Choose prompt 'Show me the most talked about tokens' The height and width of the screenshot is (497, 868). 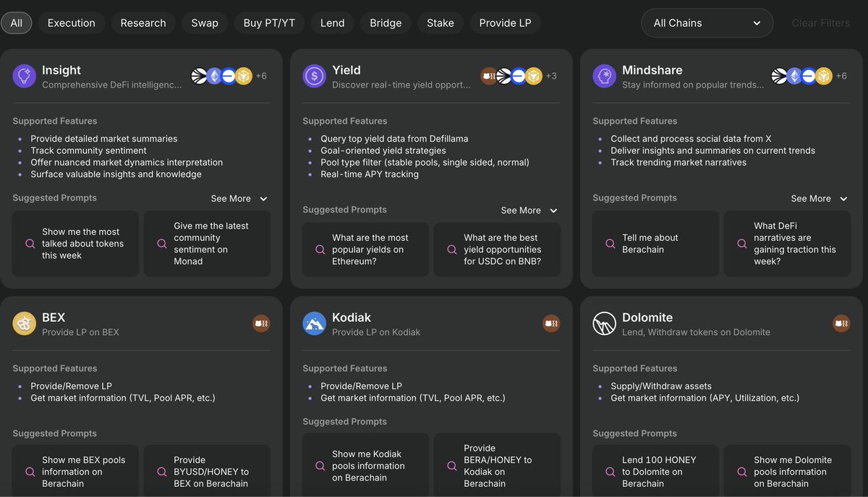point(76,244)
